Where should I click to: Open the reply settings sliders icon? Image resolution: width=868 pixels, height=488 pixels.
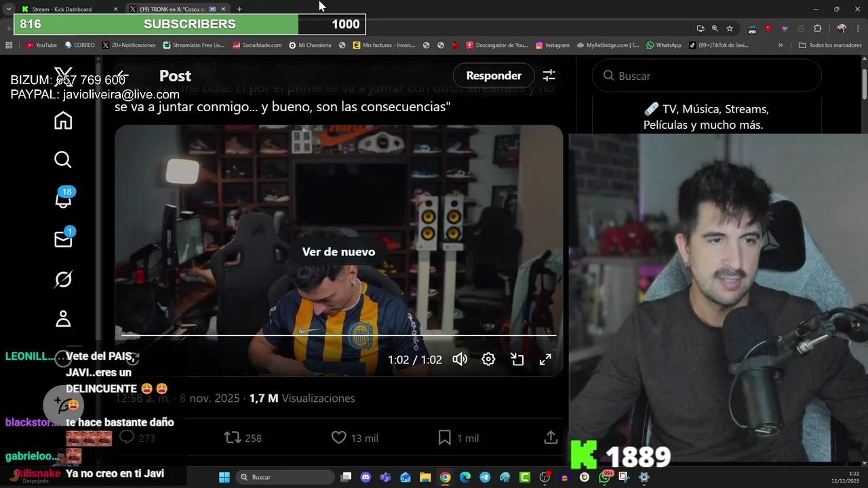(x=549, y=76)
